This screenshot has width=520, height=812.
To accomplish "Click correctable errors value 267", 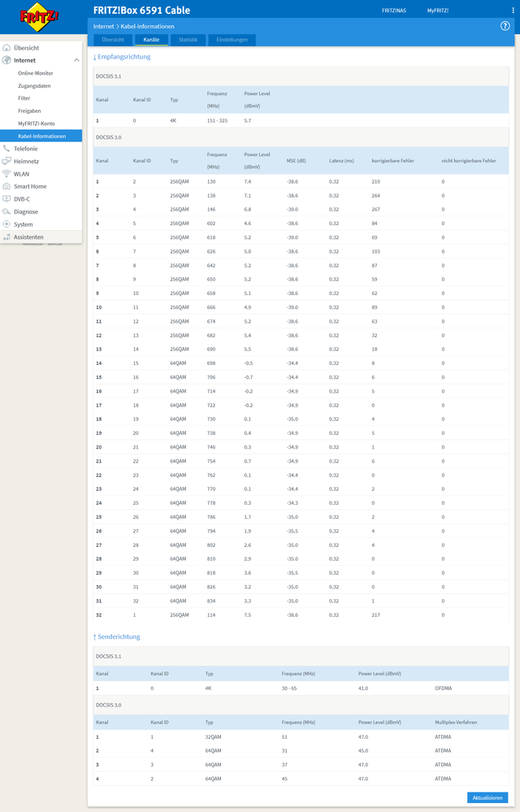I will point(375,210).
